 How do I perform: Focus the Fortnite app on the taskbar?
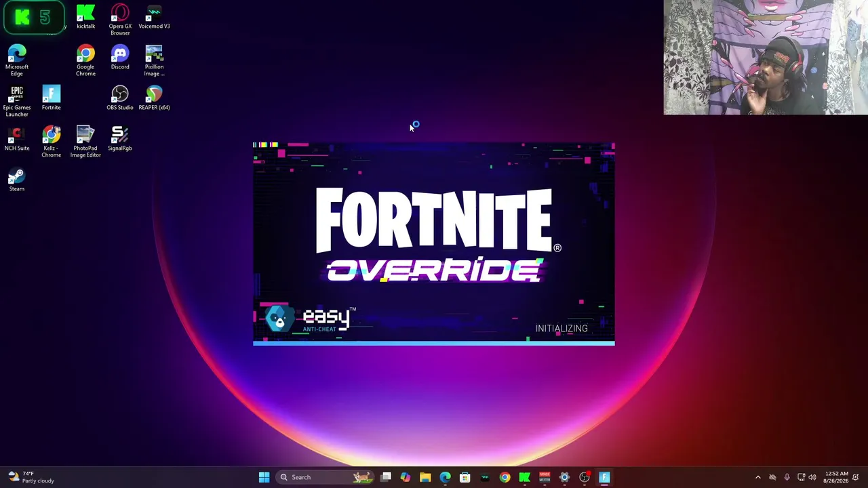click(604, 477)
